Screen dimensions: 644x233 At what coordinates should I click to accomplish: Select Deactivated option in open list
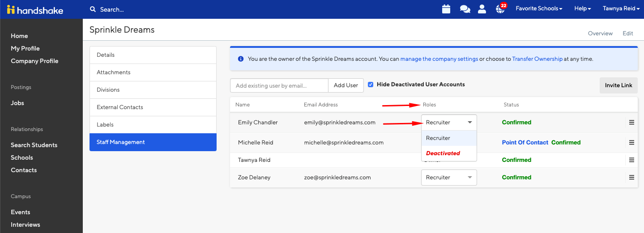(449, 153)
